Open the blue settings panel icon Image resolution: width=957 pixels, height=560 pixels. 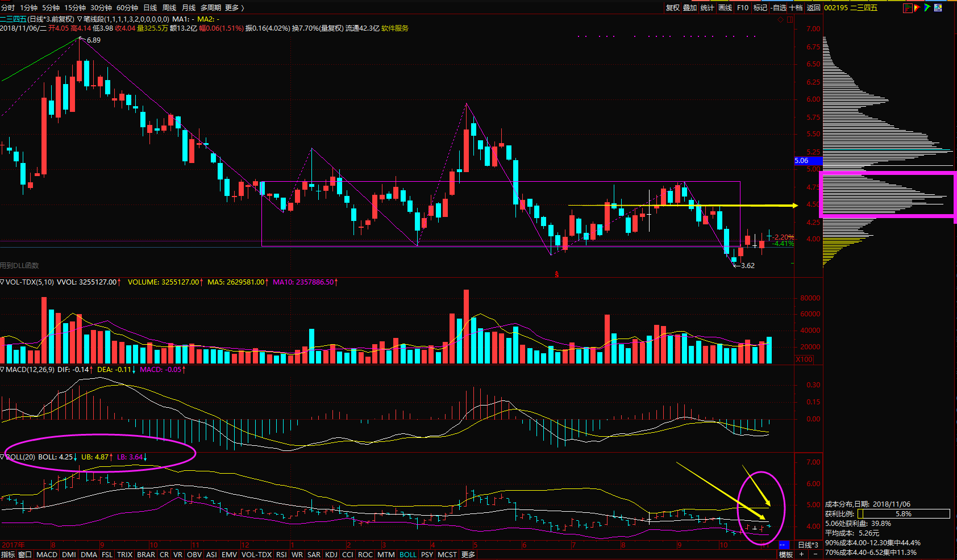938,7
